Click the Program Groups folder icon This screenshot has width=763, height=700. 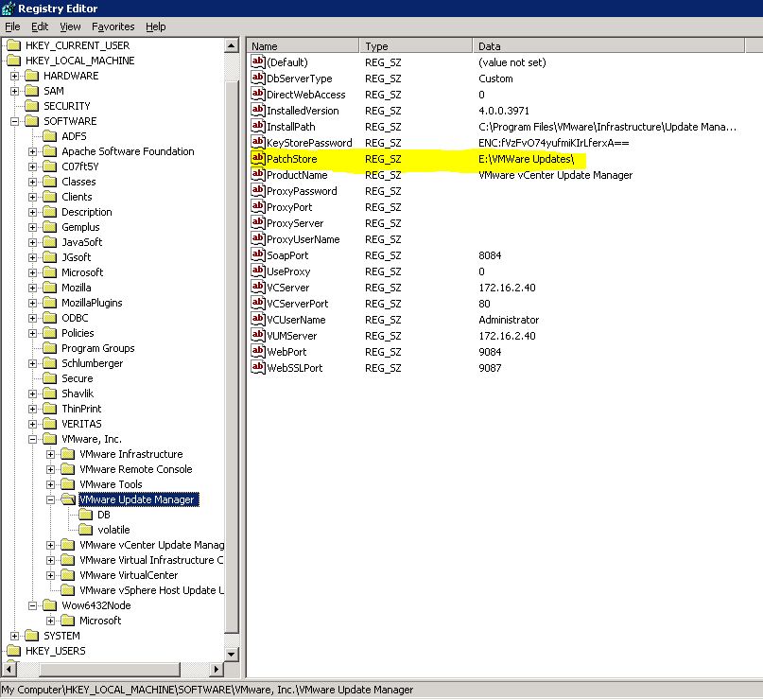[x=49, y=348]
